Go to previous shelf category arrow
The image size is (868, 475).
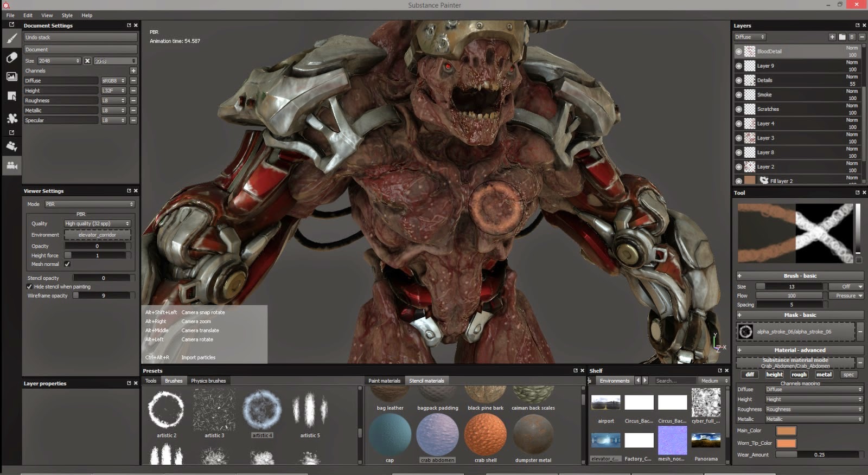point(638,381)
